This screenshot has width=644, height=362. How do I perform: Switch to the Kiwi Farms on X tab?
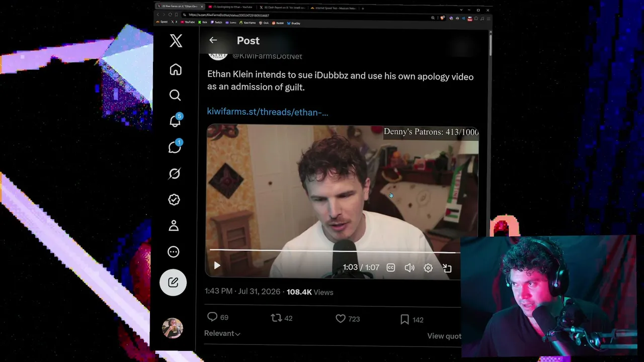[x=179, y=7]
